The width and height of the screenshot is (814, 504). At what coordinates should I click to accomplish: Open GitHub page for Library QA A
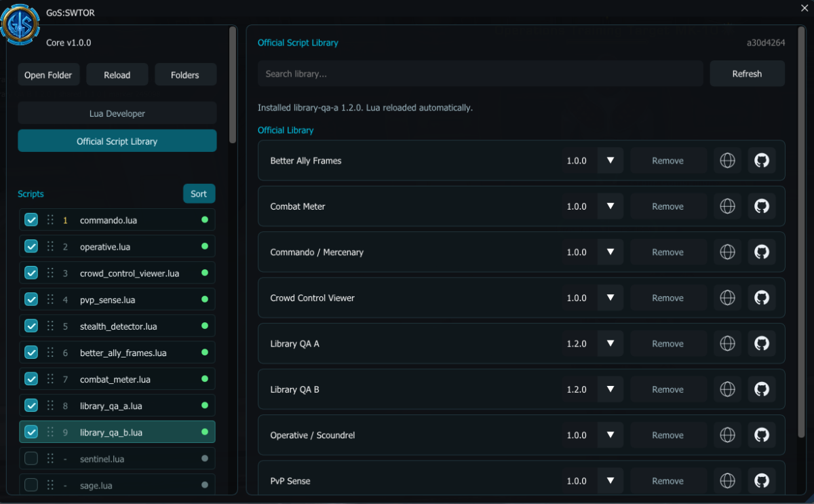click(x=762, y=344)
